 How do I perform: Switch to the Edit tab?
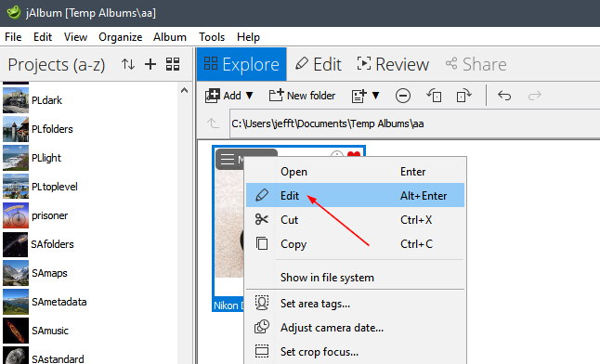318,64
